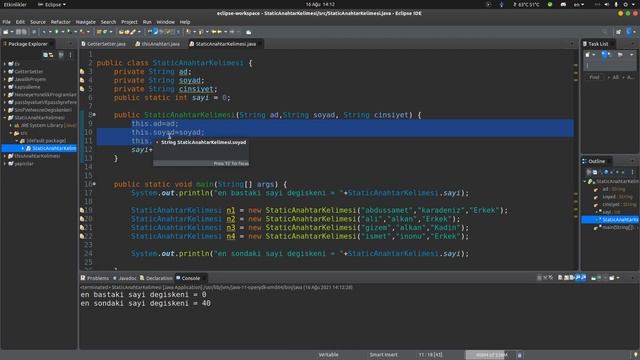Open the Package Explorer View Menu dots
The width and height of the screenshot is (640, 360).
point(70,55)
